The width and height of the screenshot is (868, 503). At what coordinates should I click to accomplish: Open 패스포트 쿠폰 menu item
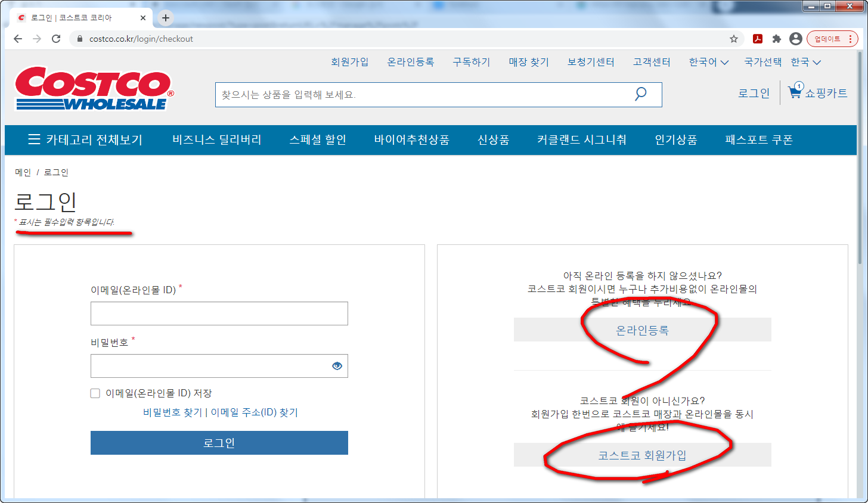(759, 140)
